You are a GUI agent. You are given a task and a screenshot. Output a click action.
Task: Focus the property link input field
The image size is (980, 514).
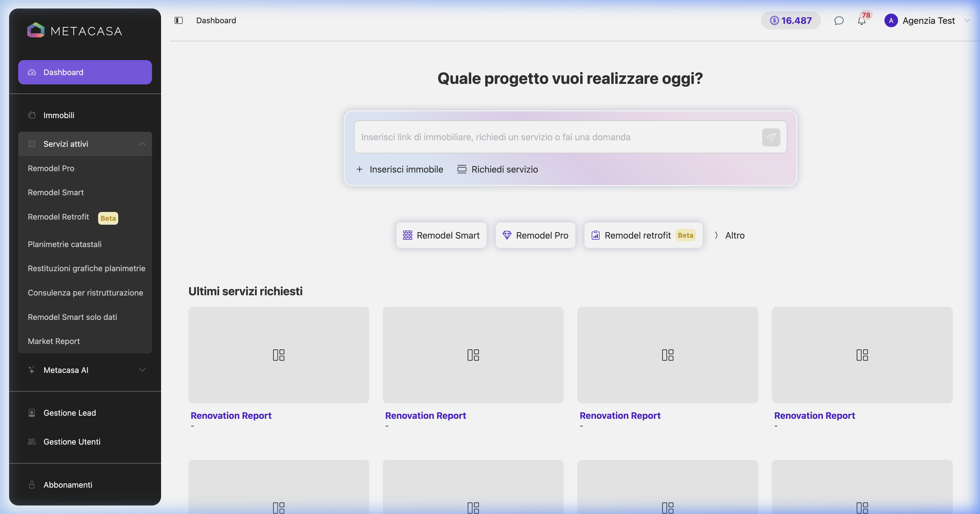[x=557, y=137]
